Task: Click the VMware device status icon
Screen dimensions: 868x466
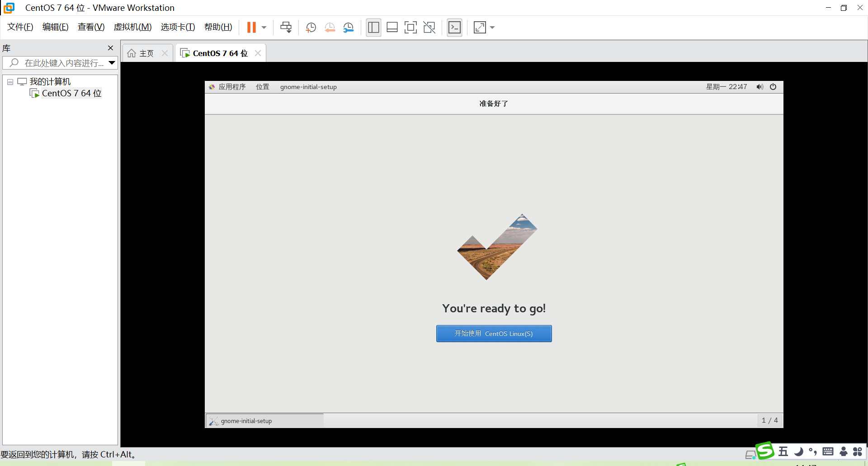Action: pos(750,455)
